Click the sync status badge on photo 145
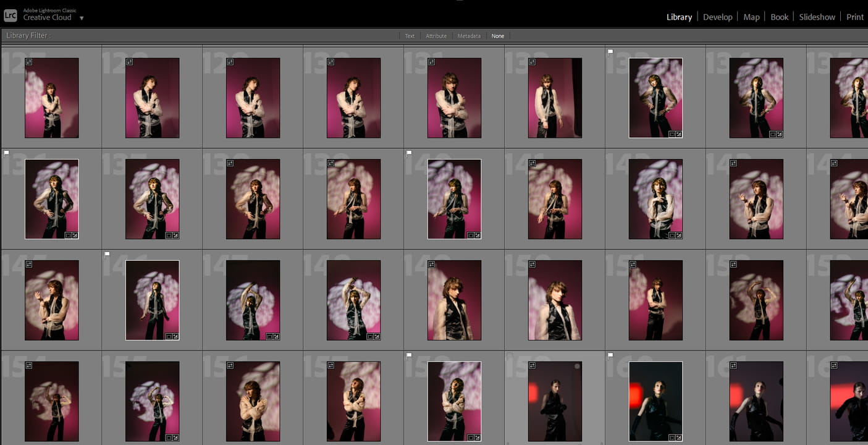The height and width of the screenshot is (445, 868). pos(28,265)
